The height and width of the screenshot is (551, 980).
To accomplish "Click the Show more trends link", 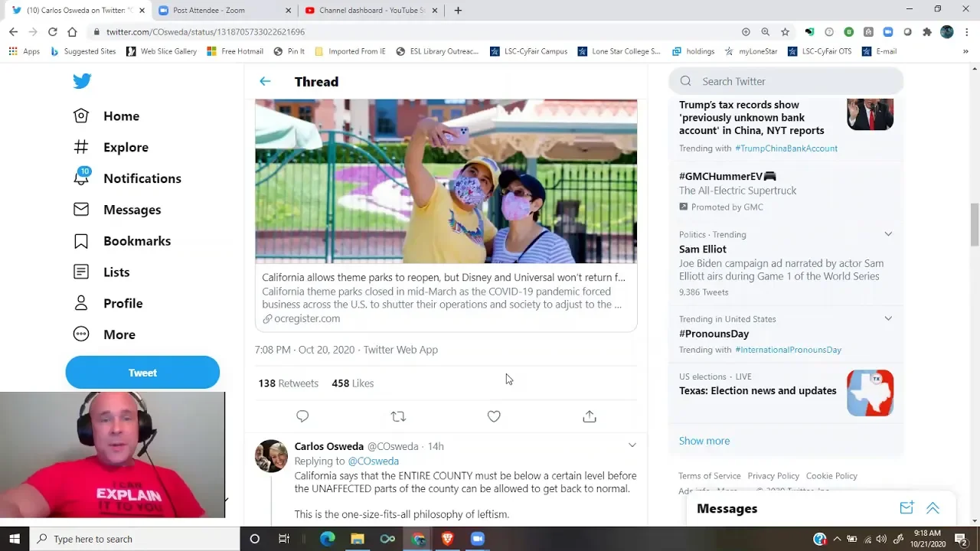I will coord(704,441).
